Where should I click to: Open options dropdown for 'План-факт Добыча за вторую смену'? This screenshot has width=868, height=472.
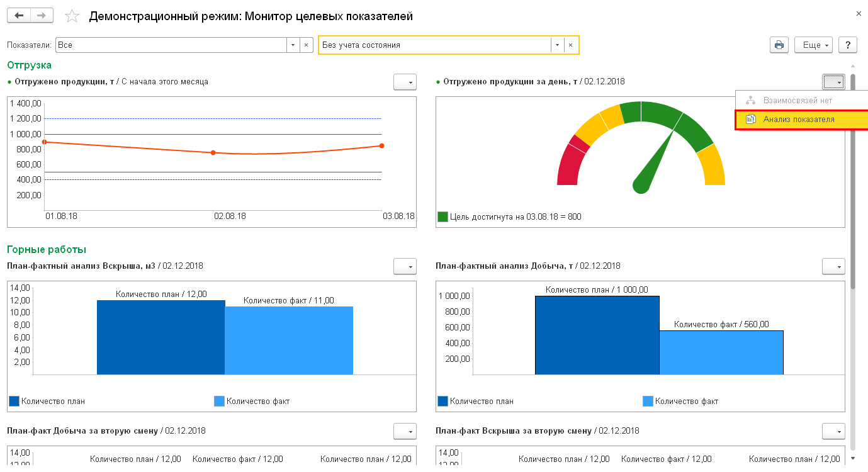[405, 431]
